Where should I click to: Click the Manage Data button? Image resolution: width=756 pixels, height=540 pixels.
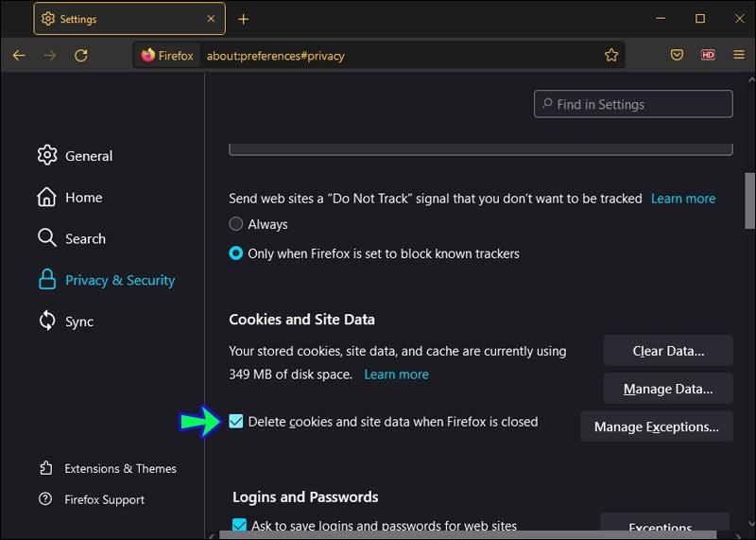tap(668, 389)
